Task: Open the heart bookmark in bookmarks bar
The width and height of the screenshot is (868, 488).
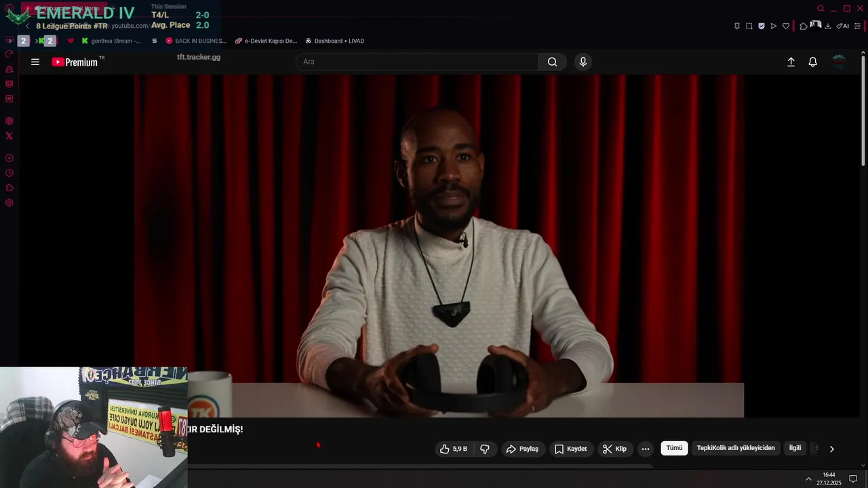Action: click(x=71, y=41)
